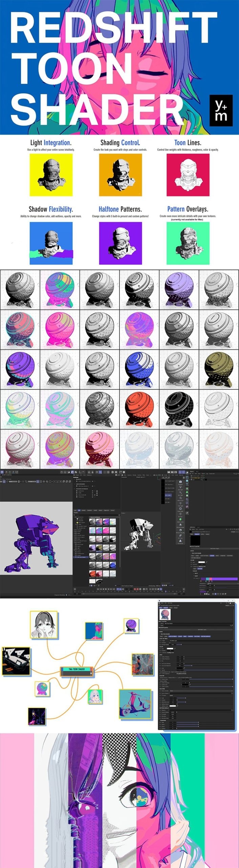Click the Lines Opacity slider
The width and height of the screenshot is (239, 868).
point(208,670)
